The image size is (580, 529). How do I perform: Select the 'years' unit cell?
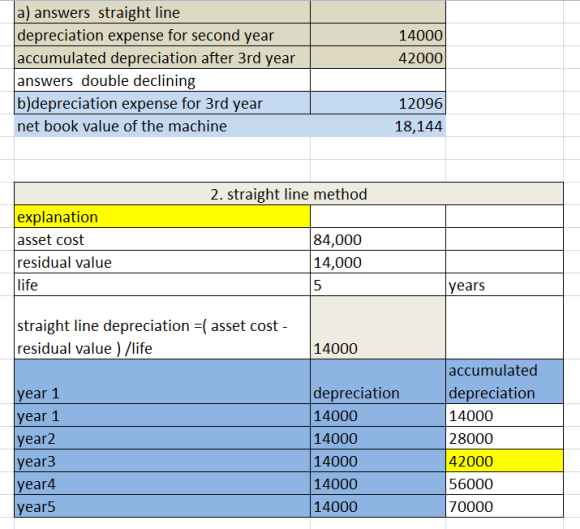point(505,285)
